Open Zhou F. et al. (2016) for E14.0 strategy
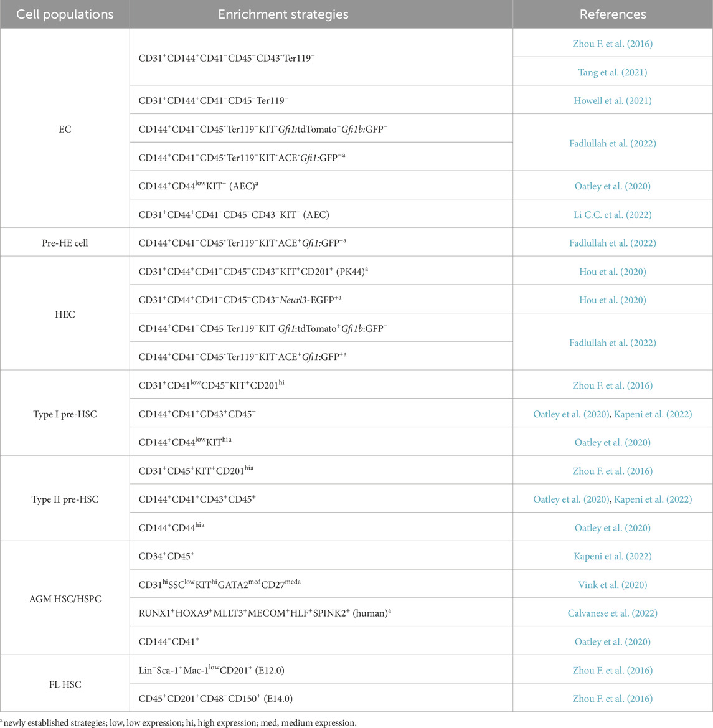Image resolution: width=713 pixels, height=728 pixels. click(x=612, y=699)
